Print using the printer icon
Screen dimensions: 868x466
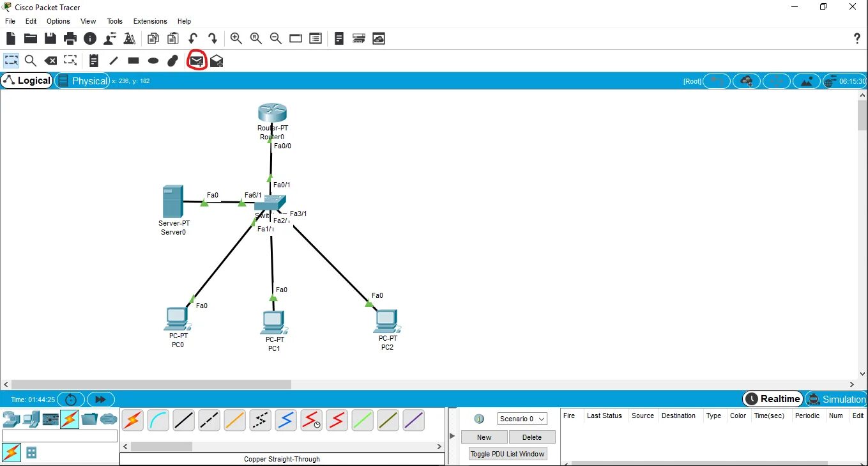pyautogui.click(x=70, y=38)
